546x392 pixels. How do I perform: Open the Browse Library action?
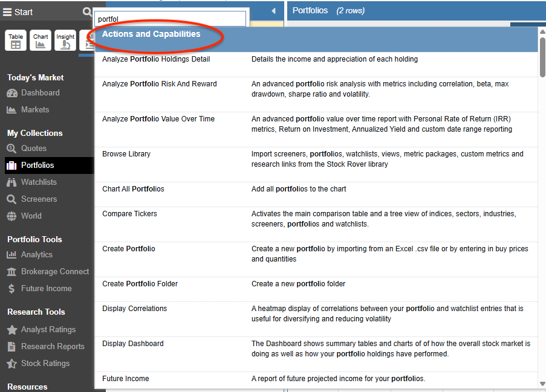point(316,164)
